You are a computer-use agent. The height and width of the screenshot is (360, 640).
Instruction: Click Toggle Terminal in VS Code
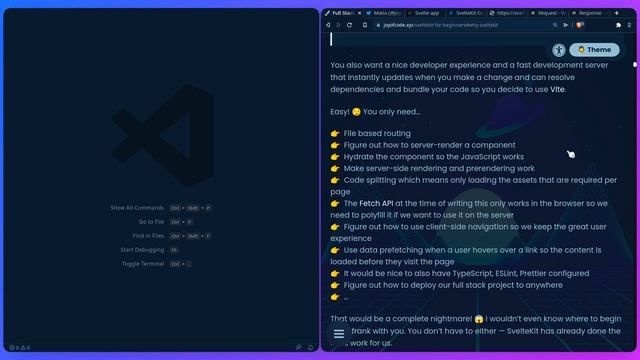tap(143, 264)
